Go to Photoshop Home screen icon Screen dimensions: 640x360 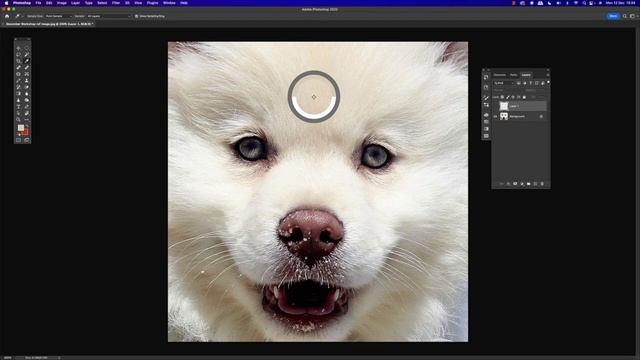tap(7, 16)
